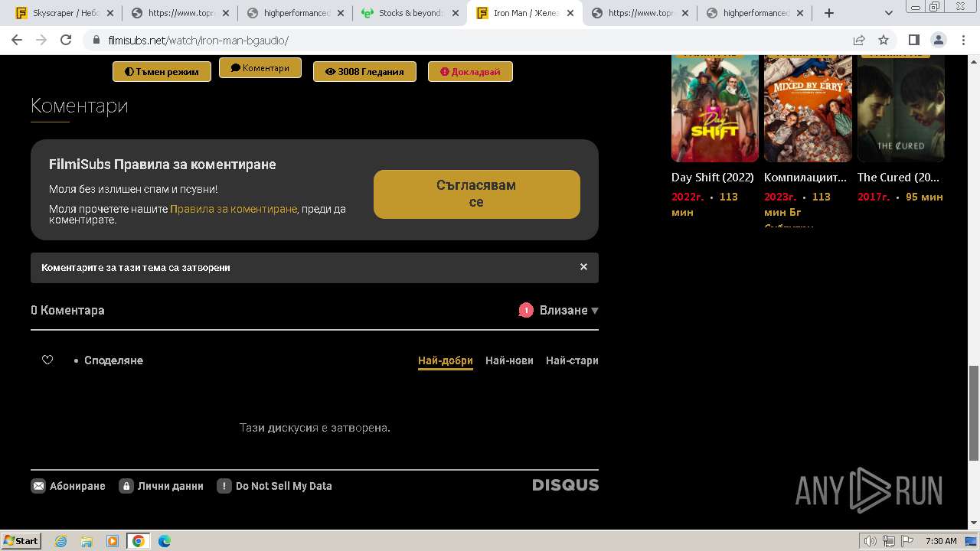This screenshot has height=551, width=980.
Task: Expand the Влизане login dropdown
Action: click(569, 310)
